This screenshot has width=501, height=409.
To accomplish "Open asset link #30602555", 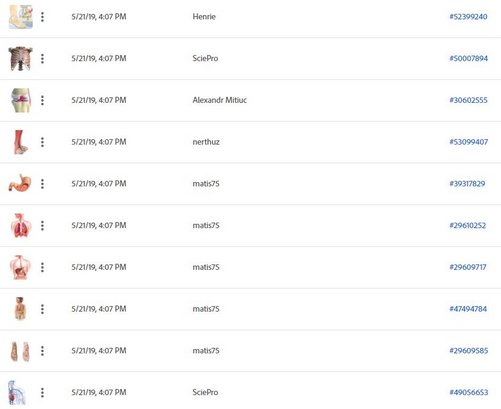I will point(468,100).
